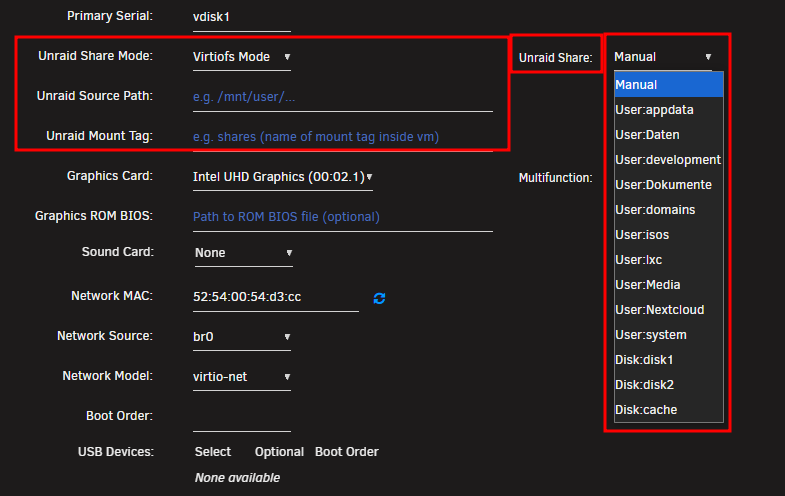Image resolution: width=785 pixels, height=496 pixels.
Task: Select User:Dokumente share option
Action: pos(668,185)
